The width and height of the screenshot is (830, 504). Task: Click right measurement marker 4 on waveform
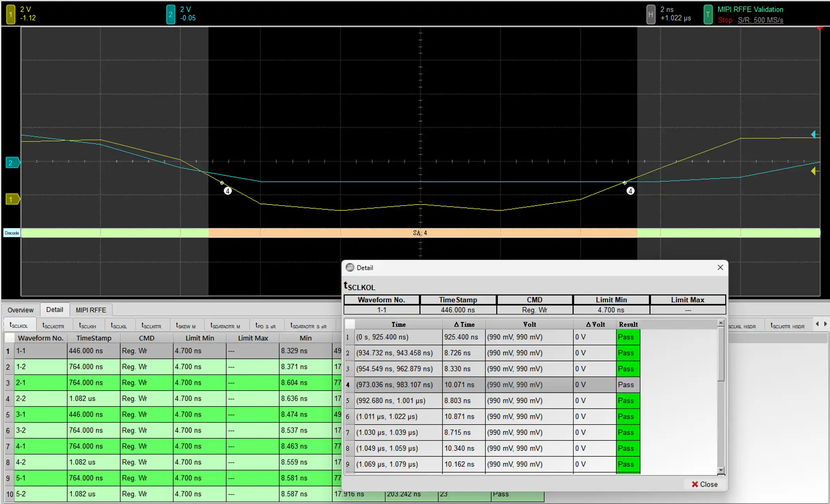tap(630, 191)
